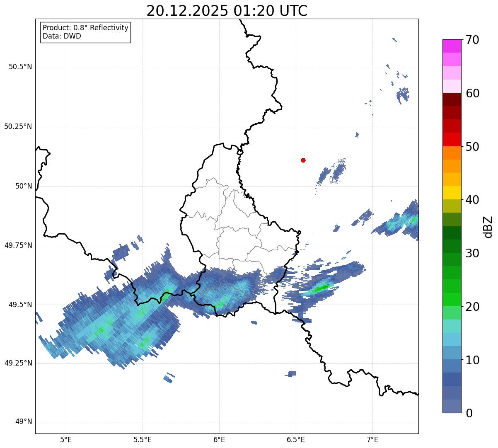
Task: Click the light cyan colorbar segment near 15
Action: click(452, 326)
